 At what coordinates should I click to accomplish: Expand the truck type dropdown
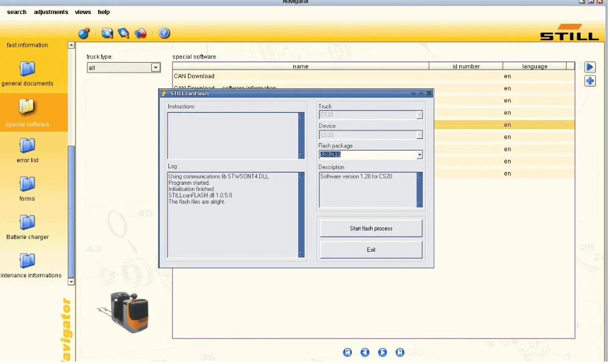click(156, 68)
